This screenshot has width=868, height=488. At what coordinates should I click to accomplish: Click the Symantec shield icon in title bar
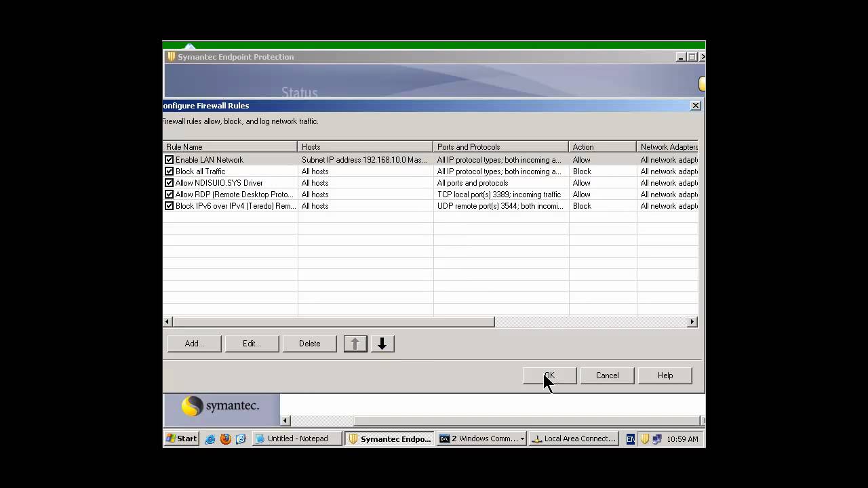click(172, 57)
